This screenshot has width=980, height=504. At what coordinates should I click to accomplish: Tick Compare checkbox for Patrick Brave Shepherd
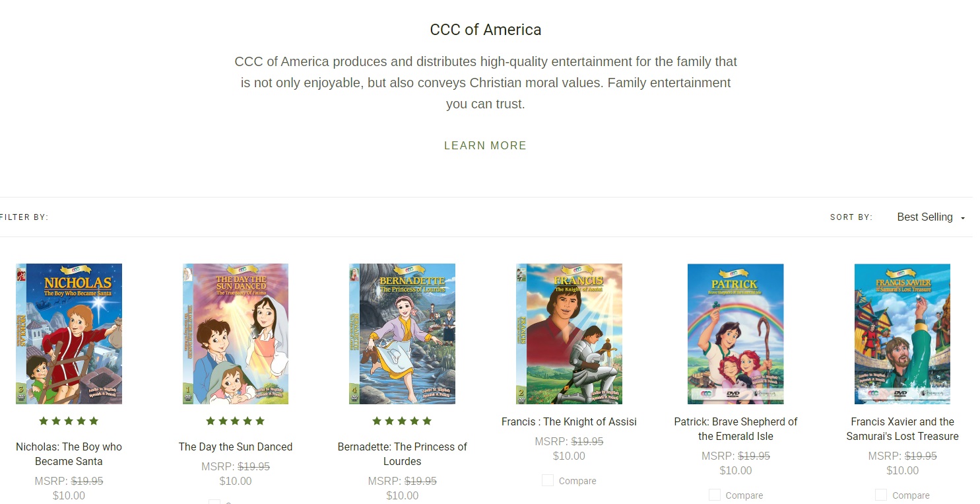pos(715,495)
